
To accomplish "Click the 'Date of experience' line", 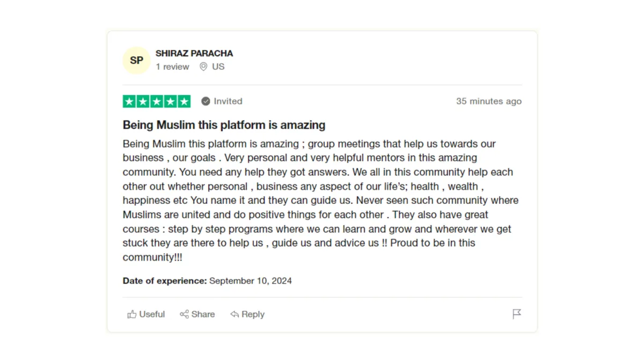I will tap(207, 280).
